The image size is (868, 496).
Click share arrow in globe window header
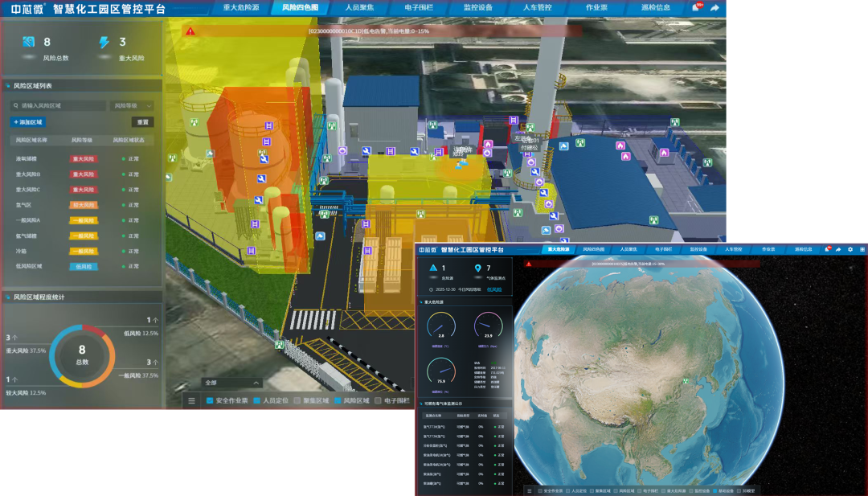pos(838,250)
